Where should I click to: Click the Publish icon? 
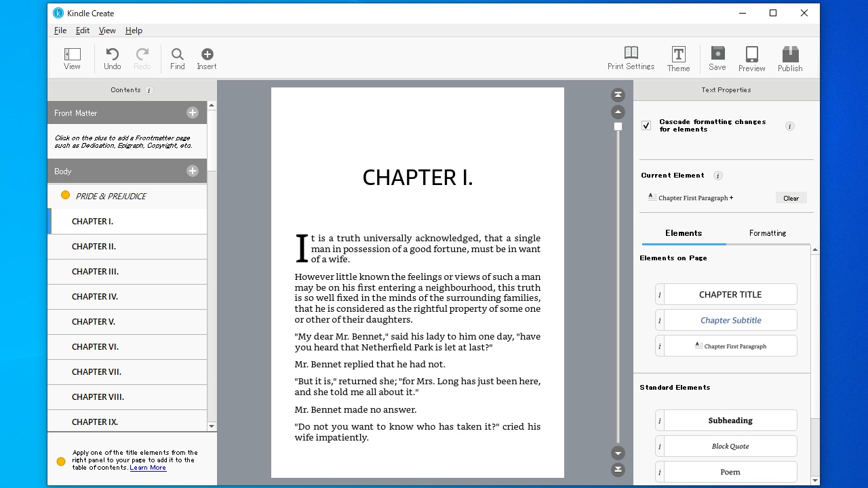[x=790, y=59]
